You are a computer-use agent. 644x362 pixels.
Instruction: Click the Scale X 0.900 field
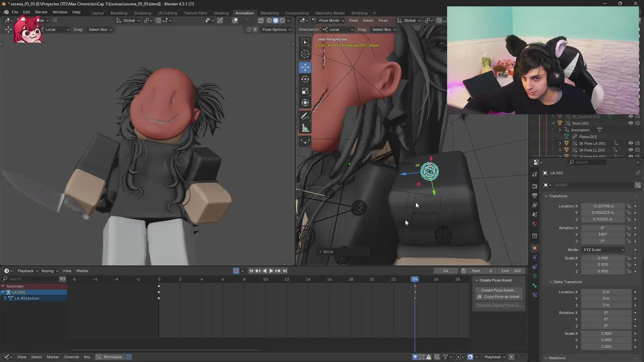click(603, 258)
